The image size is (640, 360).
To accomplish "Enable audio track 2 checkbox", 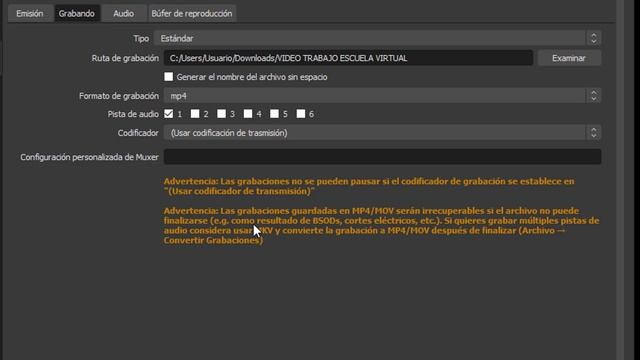I will click(x=195, y=114).
